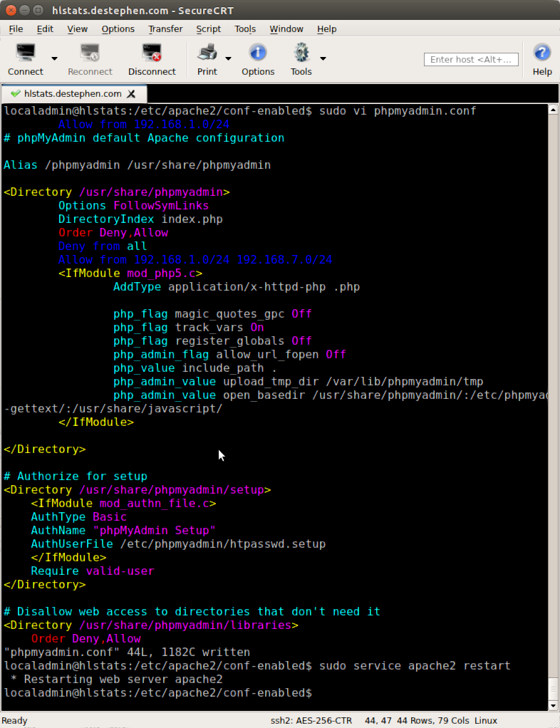Select the hlstats.destephen.com session tab
The width and height of the screenshot is (560, 728).
tap(73, 94)
